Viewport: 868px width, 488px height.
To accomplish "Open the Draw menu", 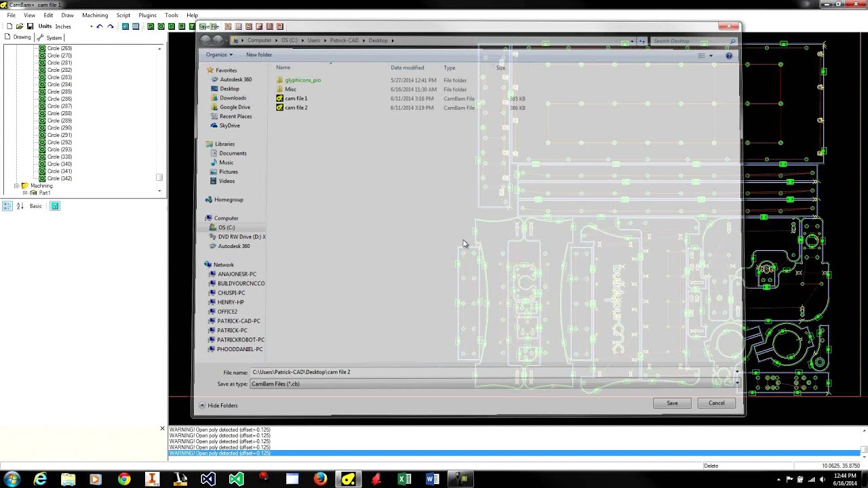I will point(67,15).
